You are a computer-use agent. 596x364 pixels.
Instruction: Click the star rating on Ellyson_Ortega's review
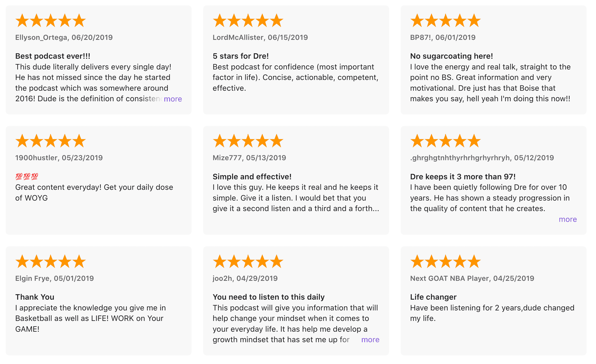50,21
